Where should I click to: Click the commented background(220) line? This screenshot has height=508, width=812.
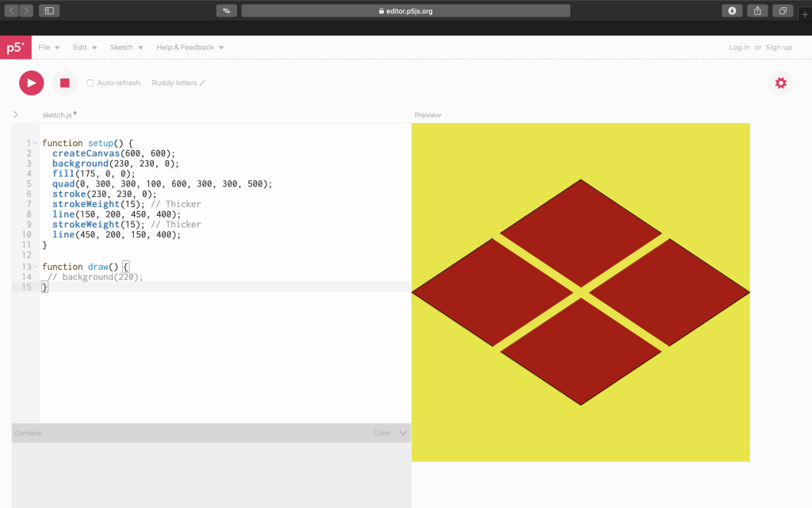coord(95,277)
